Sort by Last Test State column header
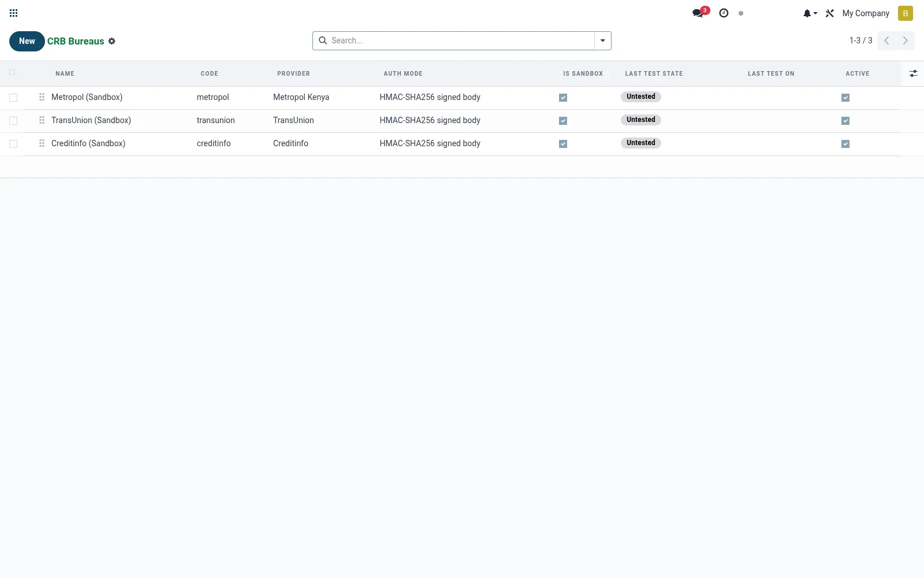Viewport: 924px width, 578px height. pos(654,73)
